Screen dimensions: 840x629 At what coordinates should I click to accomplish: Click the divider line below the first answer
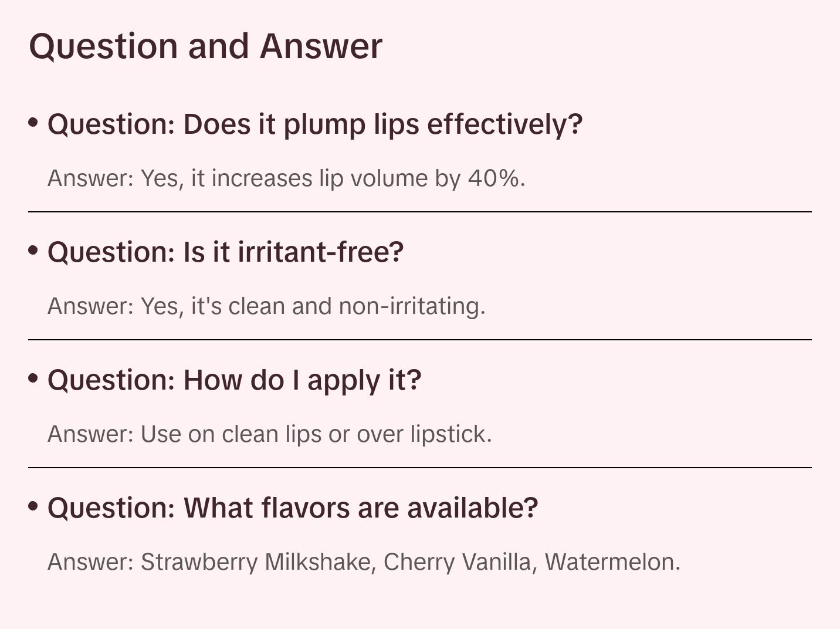[420, 212]
